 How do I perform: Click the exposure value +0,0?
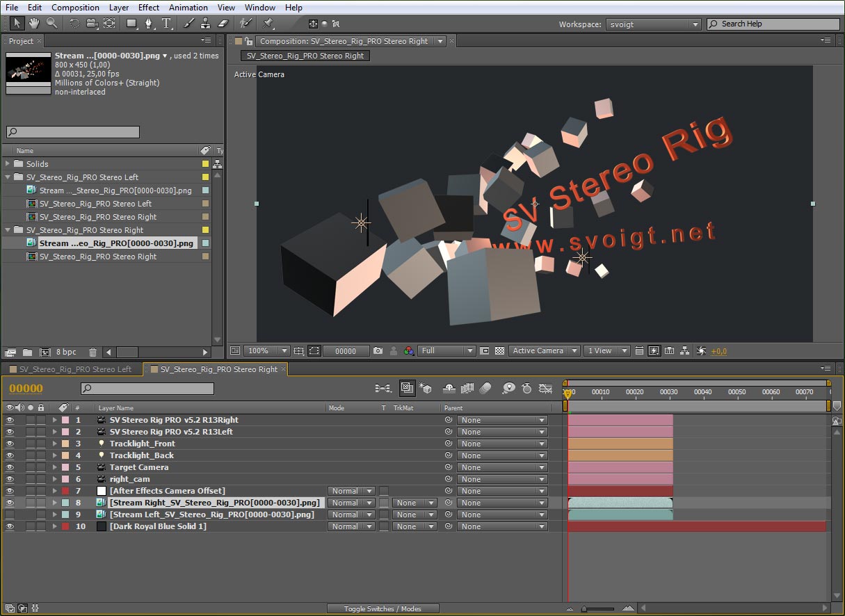coord(718,351)
